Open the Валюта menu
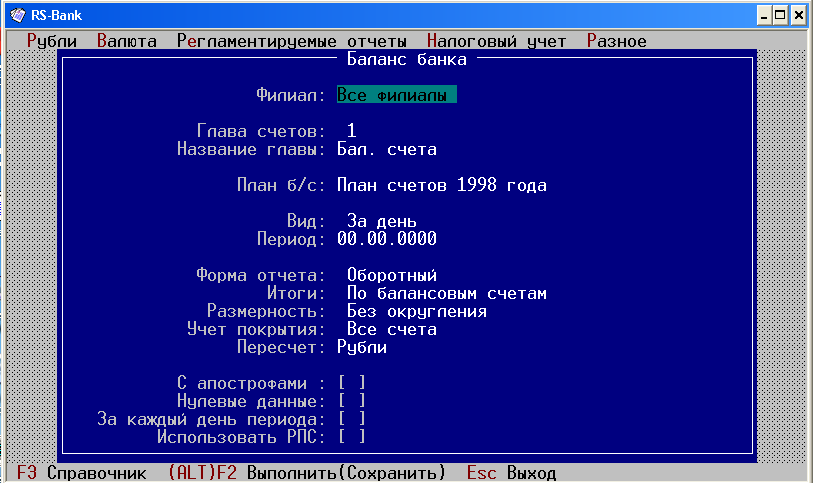 127,41
